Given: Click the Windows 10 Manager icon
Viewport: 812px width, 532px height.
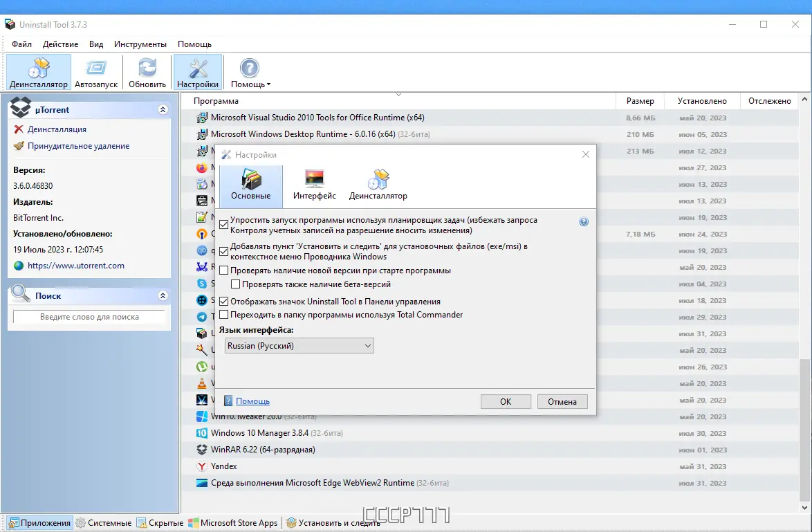Looking at the screenshot, I should click(x=202, y=433).
